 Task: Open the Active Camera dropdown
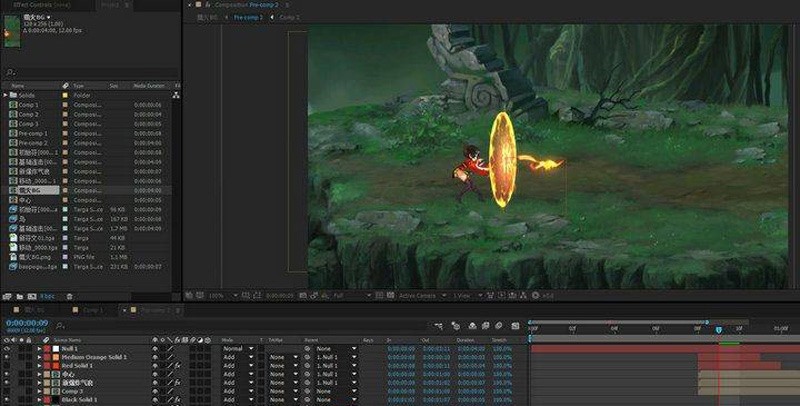[x=421, y=295]
